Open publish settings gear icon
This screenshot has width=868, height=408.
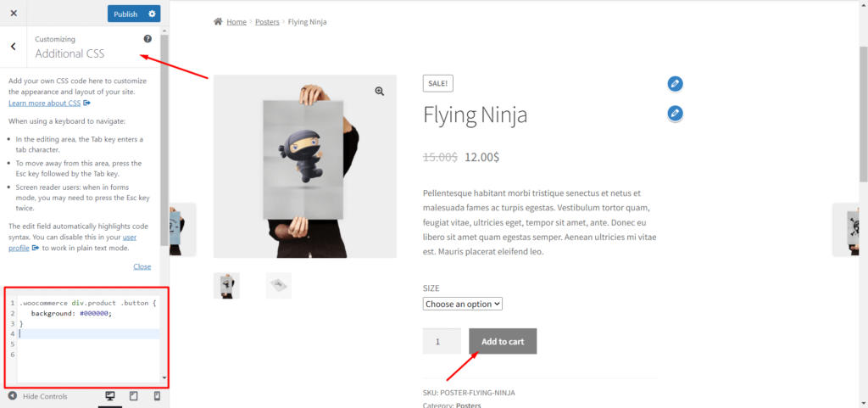[152, 14]
